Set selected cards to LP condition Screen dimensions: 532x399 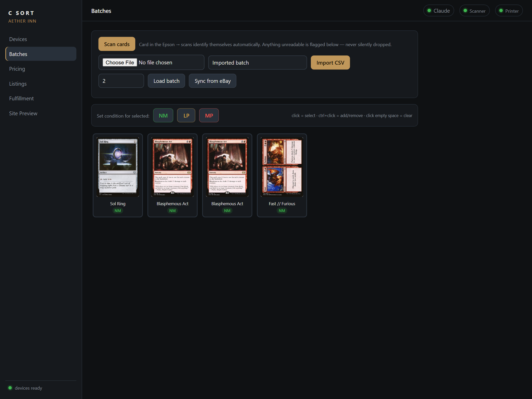tap(186, 116)
